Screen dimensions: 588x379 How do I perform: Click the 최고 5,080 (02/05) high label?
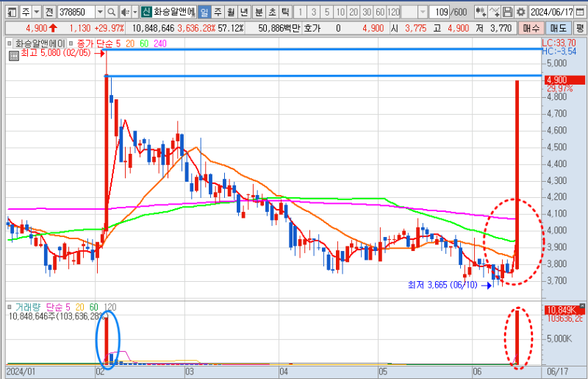pyautogui.click(x=56, y=53)
